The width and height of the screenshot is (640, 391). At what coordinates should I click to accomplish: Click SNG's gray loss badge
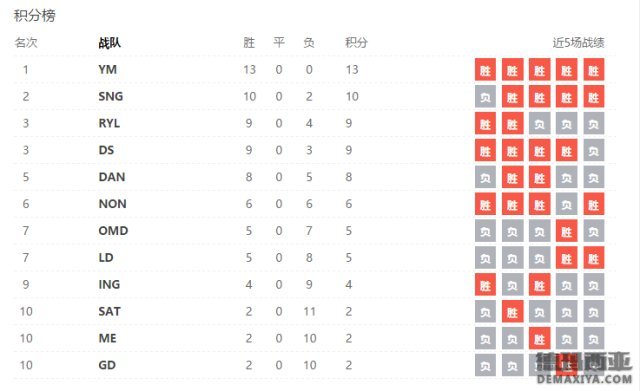coord(485,97)
